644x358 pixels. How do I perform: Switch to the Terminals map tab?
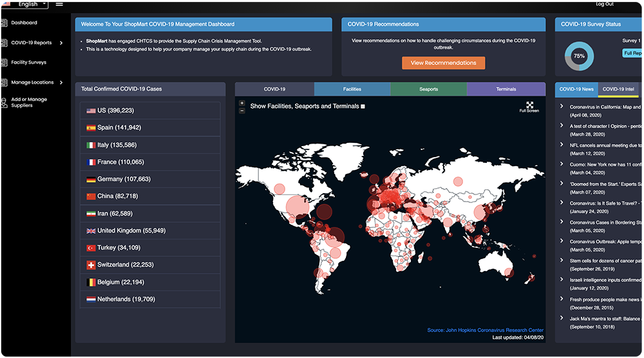tap(506, 89)
